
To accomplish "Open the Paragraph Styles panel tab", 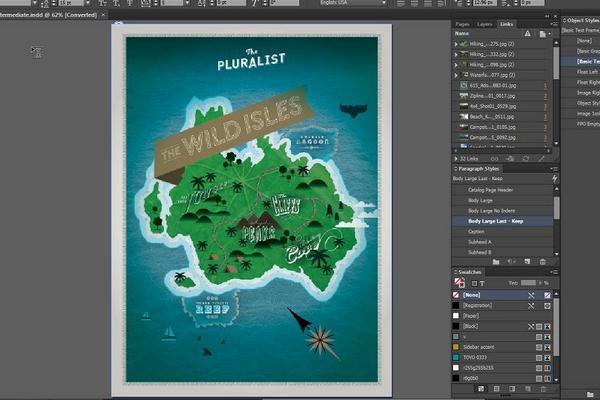I will pos(478,169).
